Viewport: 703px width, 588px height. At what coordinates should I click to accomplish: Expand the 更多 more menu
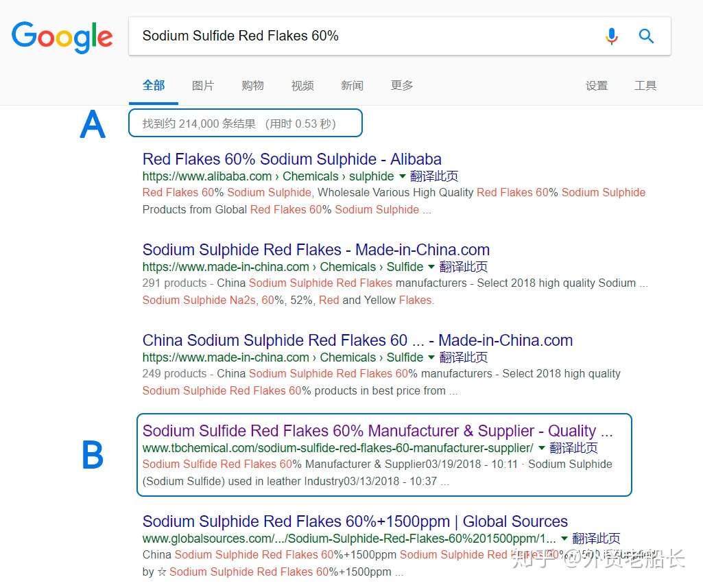point(402,86)
